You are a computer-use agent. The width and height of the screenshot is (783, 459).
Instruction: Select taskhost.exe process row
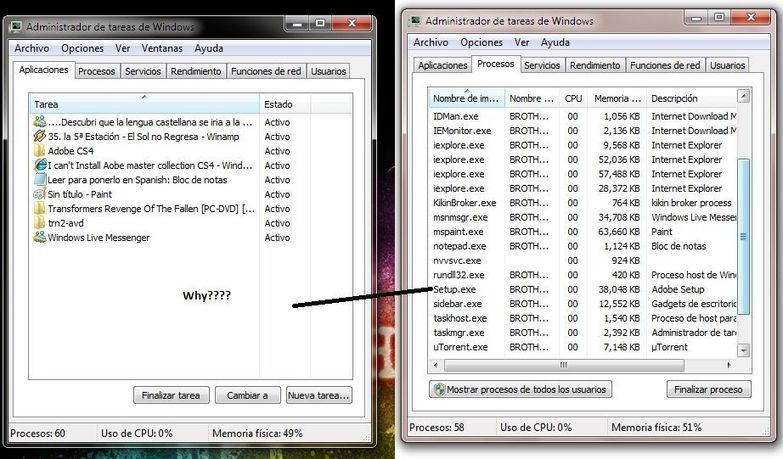[x=583, y=318]
